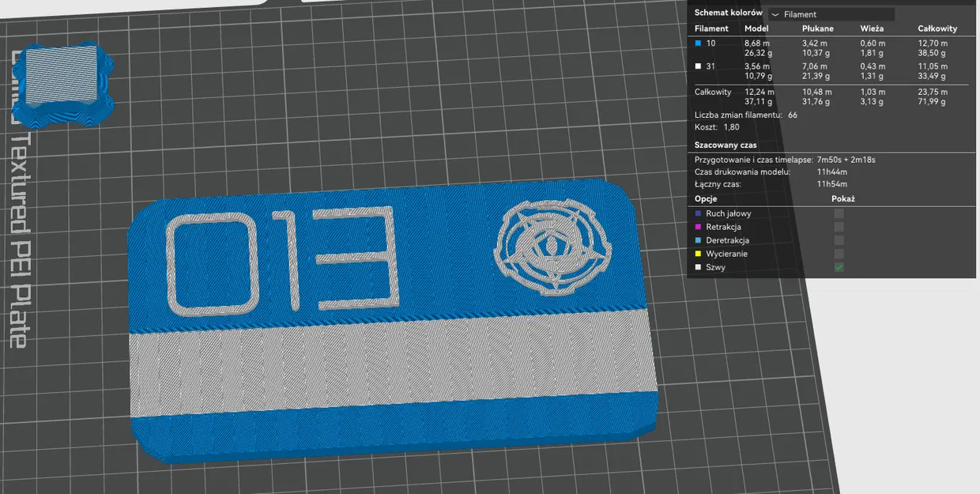The height and width of the screenshot is (494, 980).
Task: Click the white Szwy color indicator
Action: (x=698, y=266)
